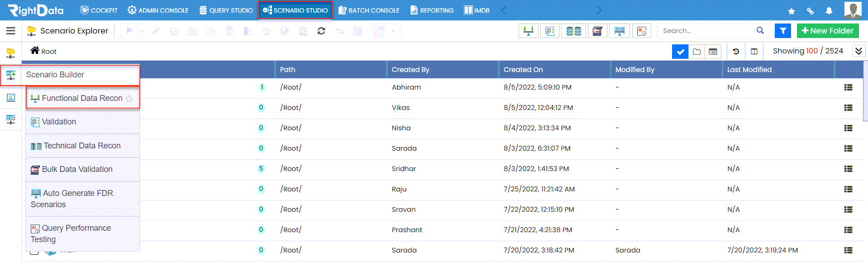Toggle the blue checkmark select-all view button
Viewport: 868px width, 262px height.
(x=680, y=52)
